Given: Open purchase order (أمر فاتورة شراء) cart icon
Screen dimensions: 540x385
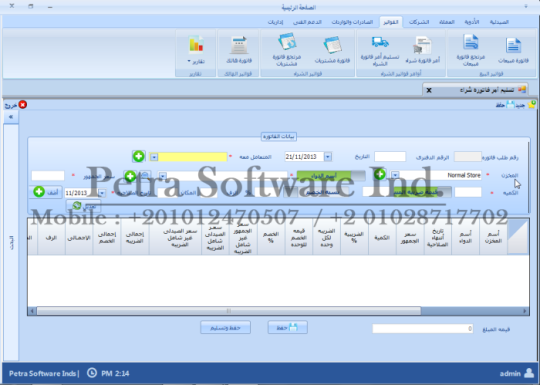Looking at the screenshot, I should click(422, 45).
